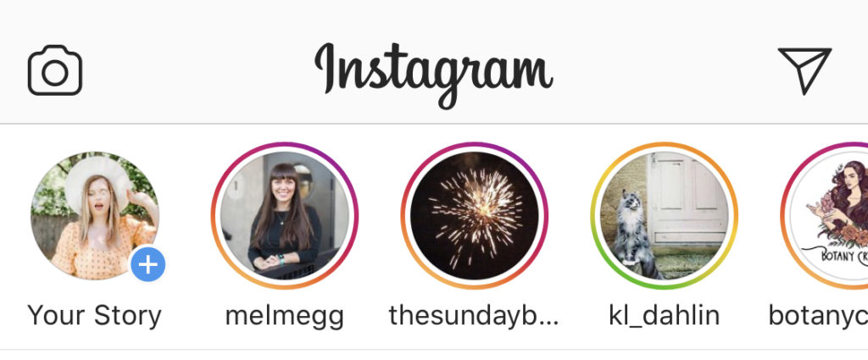Screen dimensions: 868x360
Task: Click the woman in white hat photo
Action: pyautogui.click(x=95, y=216)
